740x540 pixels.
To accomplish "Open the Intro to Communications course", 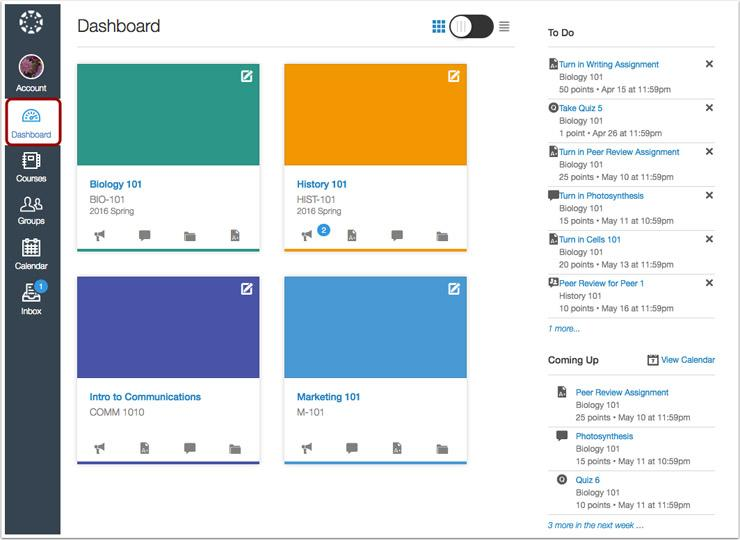I will click(145, 397).
